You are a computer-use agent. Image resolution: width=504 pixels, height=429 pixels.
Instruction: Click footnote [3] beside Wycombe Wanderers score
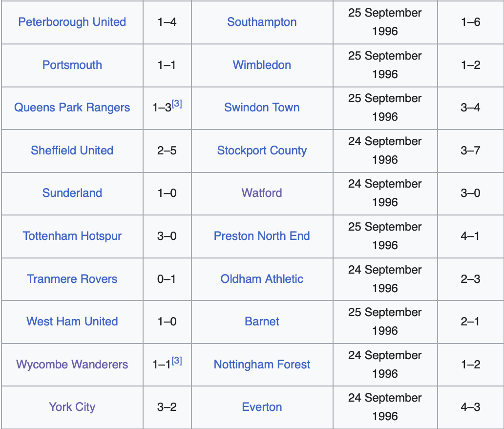click(x=177, y=361)
